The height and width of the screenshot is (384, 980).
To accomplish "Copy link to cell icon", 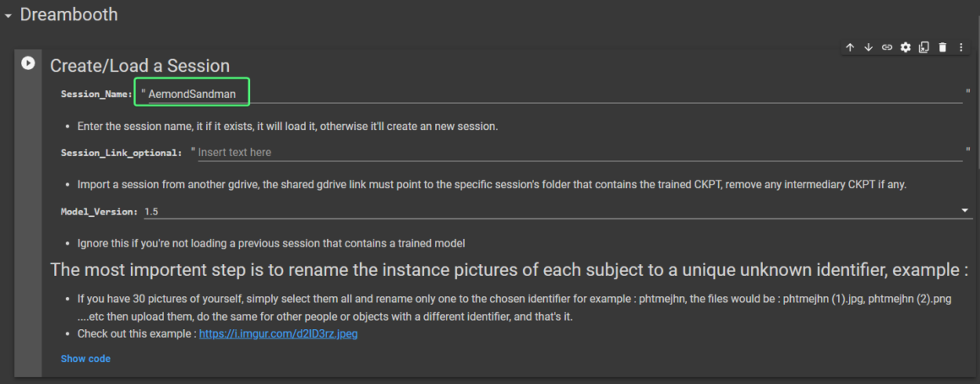I will (887, 48).
